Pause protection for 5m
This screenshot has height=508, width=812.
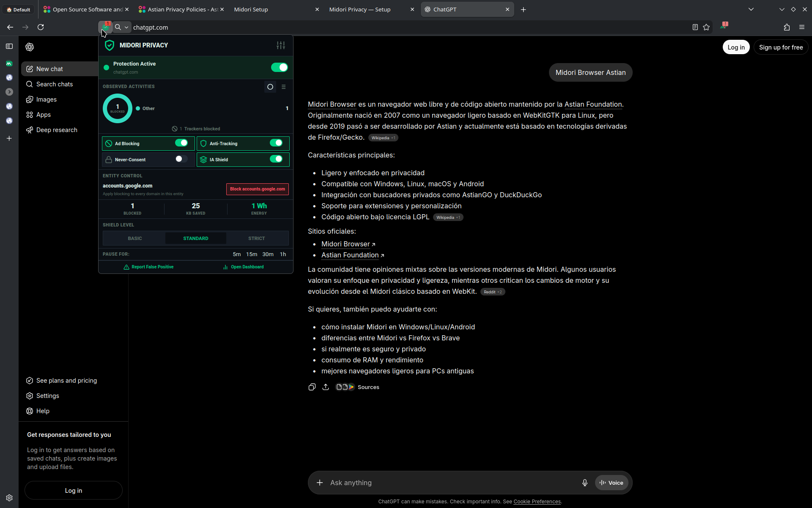(x=237, y=254)
